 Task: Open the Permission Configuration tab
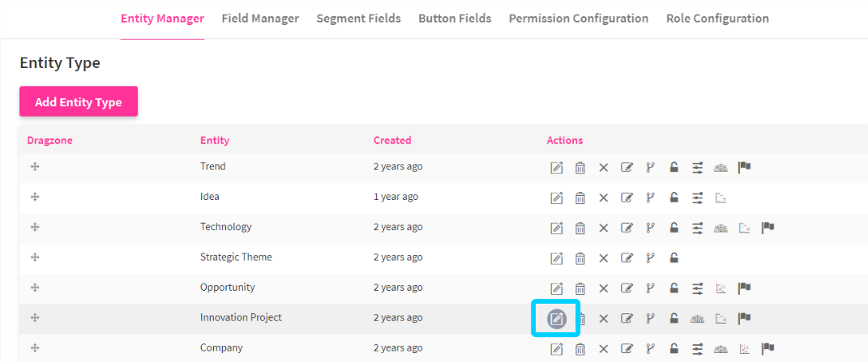click(x=578, y=18)
